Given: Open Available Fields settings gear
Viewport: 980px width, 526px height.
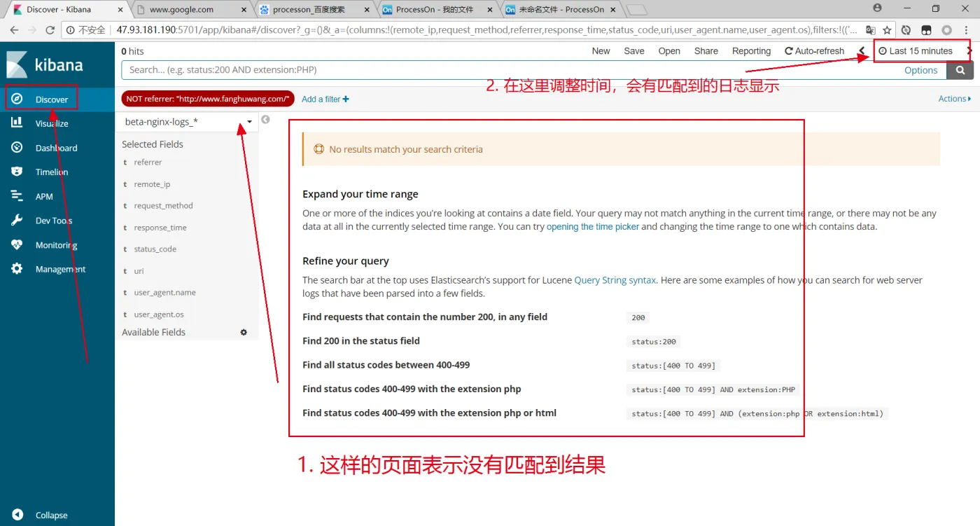Looking at the screenshot, I should 244,332.
